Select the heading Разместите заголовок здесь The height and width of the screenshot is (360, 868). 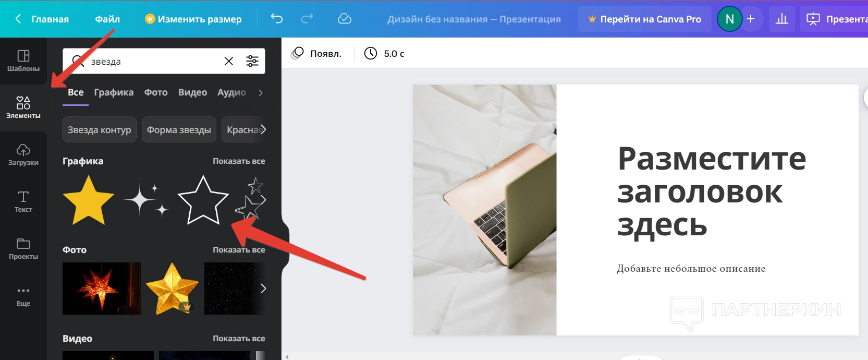tap(712, 192)
